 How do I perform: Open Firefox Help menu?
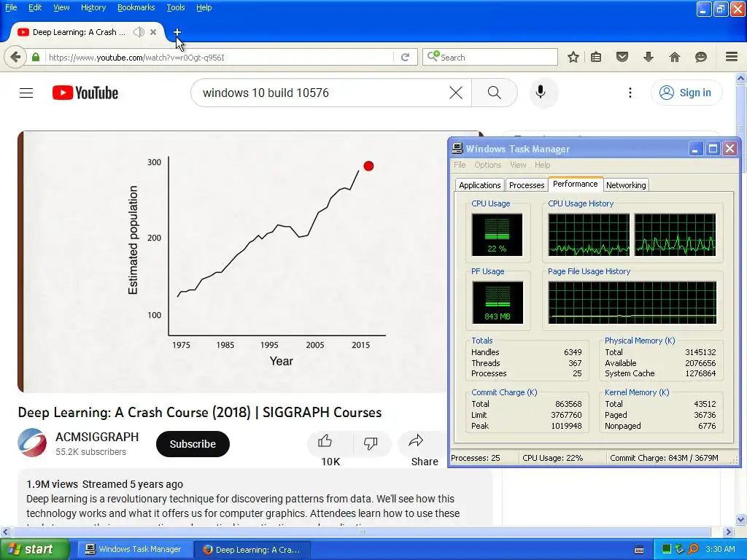point(204,7)
